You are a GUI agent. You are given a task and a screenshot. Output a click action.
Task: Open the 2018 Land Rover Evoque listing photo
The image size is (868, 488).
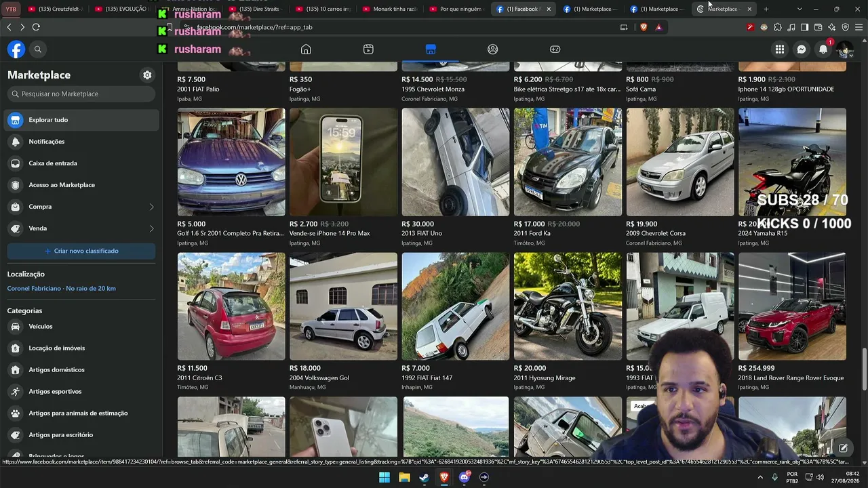point(792,306)
